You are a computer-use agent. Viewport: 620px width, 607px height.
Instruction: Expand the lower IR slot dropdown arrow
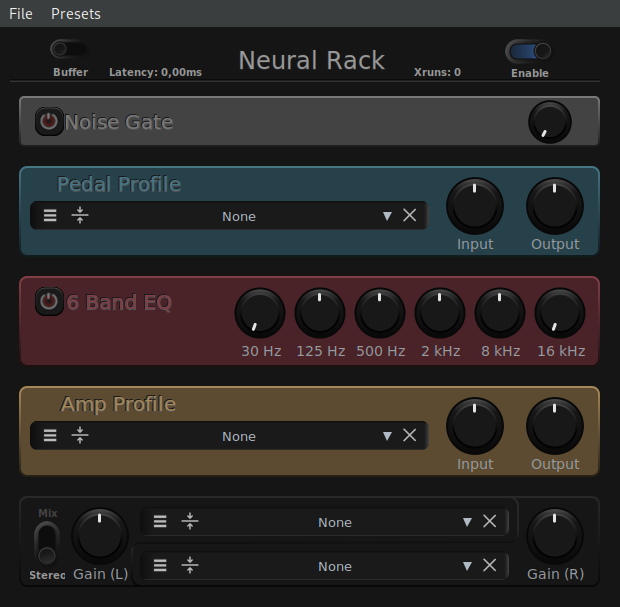[467, 566]
